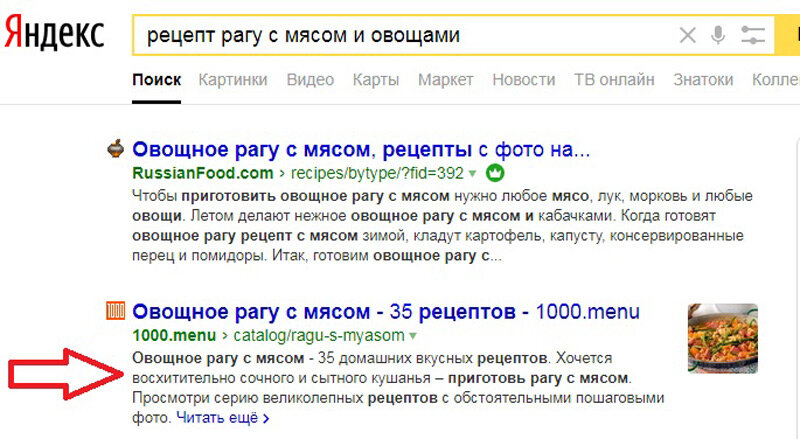The height and width of the screenshot is (439, 800).
Task: Click the yellow search button edge
Action: click(x=787, y=35)
